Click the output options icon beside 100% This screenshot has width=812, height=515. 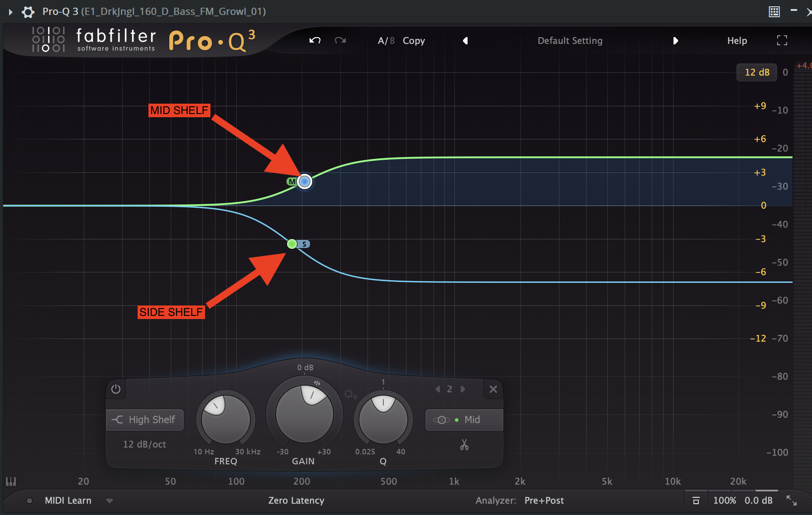point(696,501)
